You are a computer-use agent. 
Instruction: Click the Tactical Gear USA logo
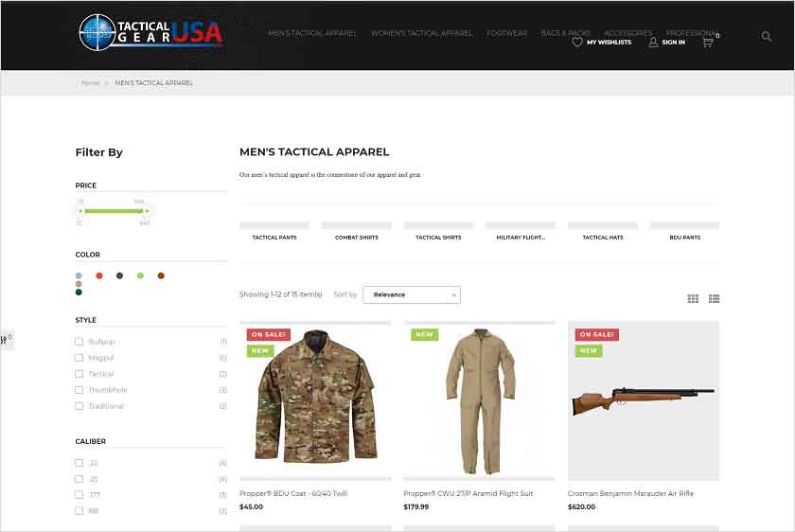pyautogui.click(x=150, y=33)
